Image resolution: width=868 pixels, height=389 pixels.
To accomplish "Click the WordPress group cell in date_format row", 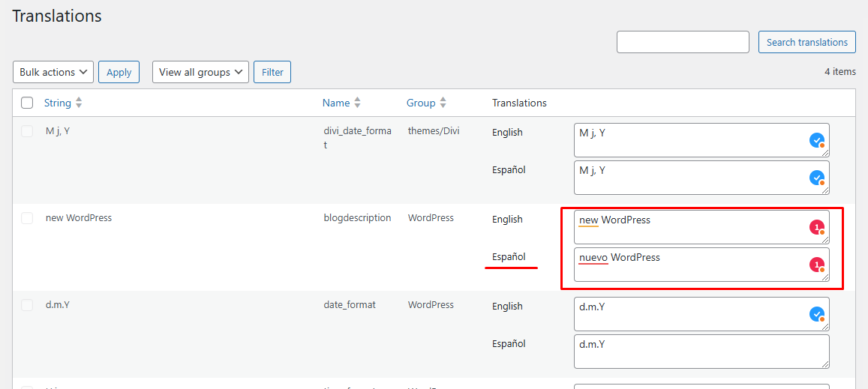I will click(x=431, y=305).
